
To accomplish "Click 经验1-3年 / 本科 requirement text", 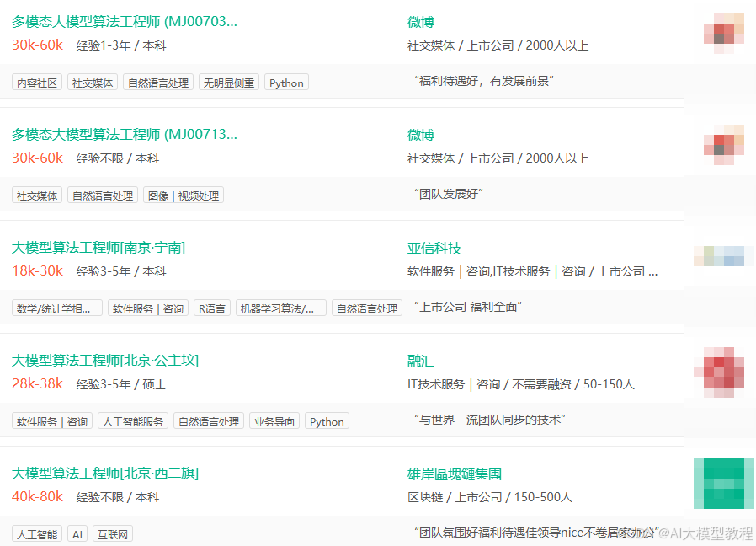I will [121, 45].
